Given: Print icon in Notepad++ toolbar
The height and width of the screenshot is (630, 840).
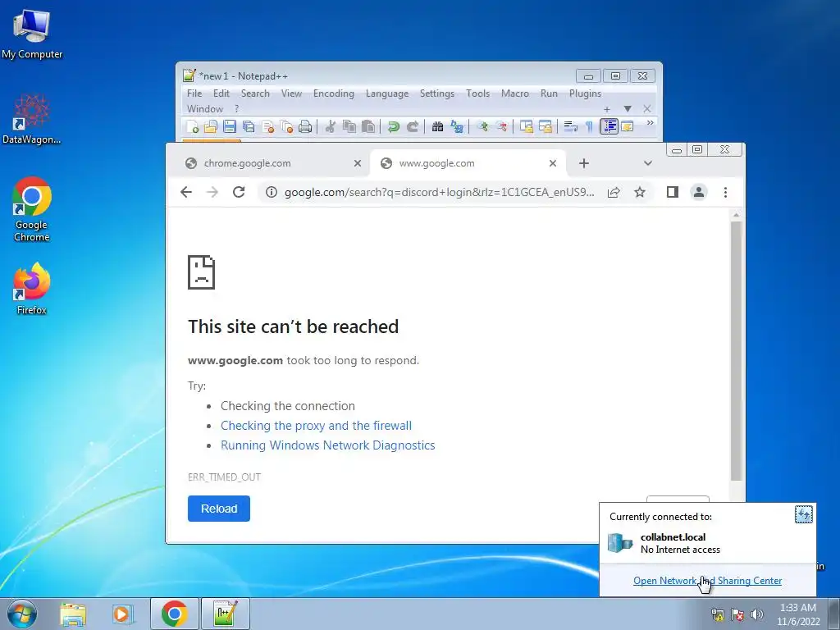Looking at the screenshot, I should pyautogui.click(x=305, y=126).
